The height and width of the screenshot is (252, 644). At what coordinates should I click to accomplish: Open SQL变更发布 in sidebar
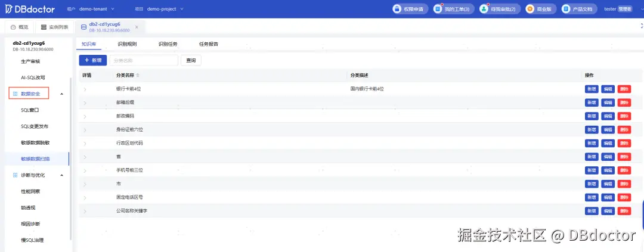(35, 126)
